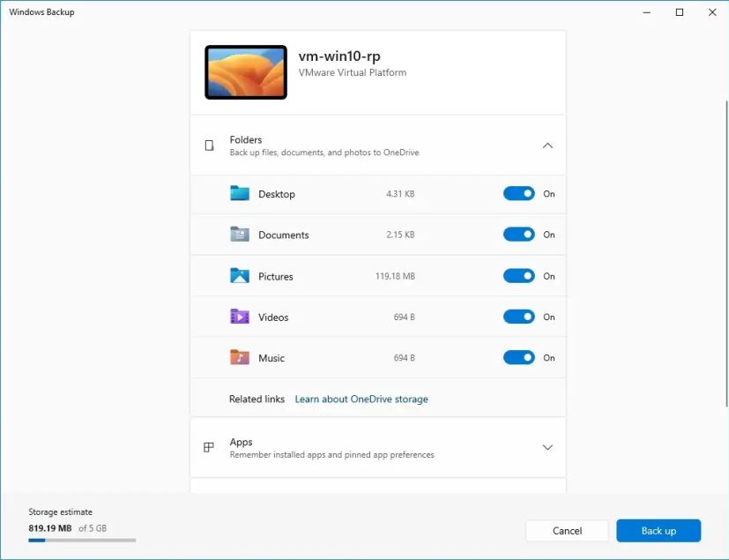This screenshot has width=729, height=560.
Task: Click the Related links label
Action: point(257,399)
